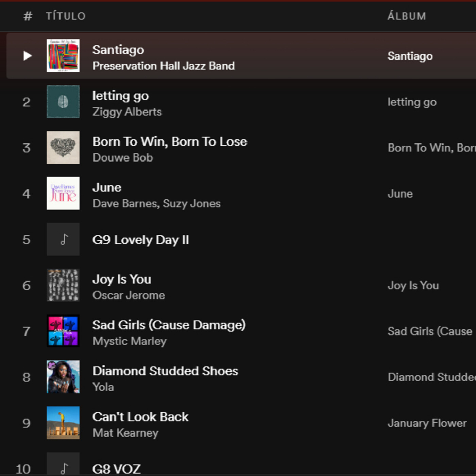Screen dimensions: 476x476
Task: Select track G8 VOZ
Action: coord(117,469)
